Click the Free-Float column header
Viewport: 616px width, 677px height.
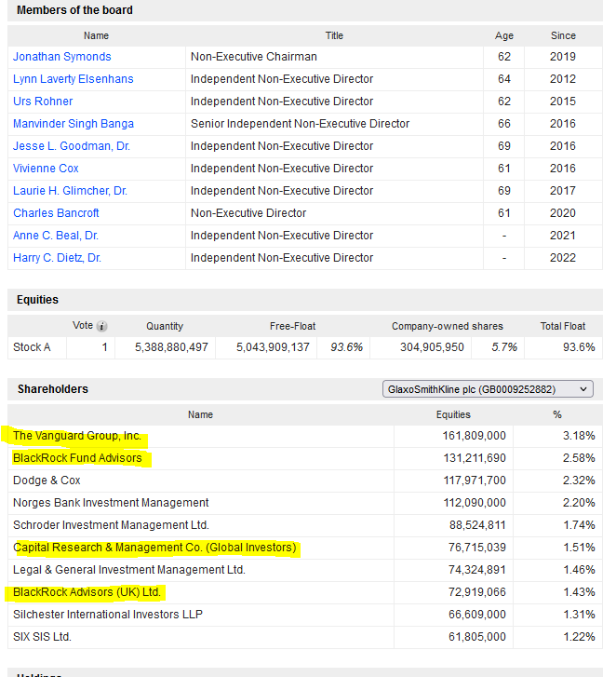tap(292, 327)
